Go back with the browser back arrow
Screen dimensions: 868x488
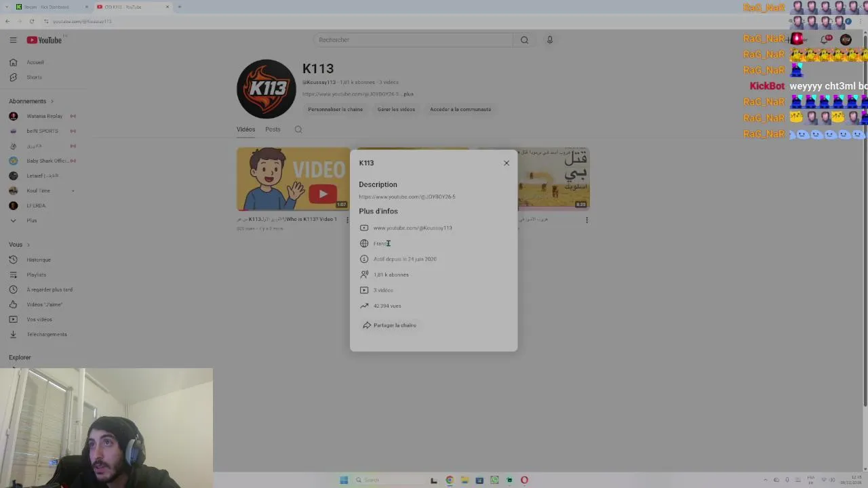tap(7, 21)
